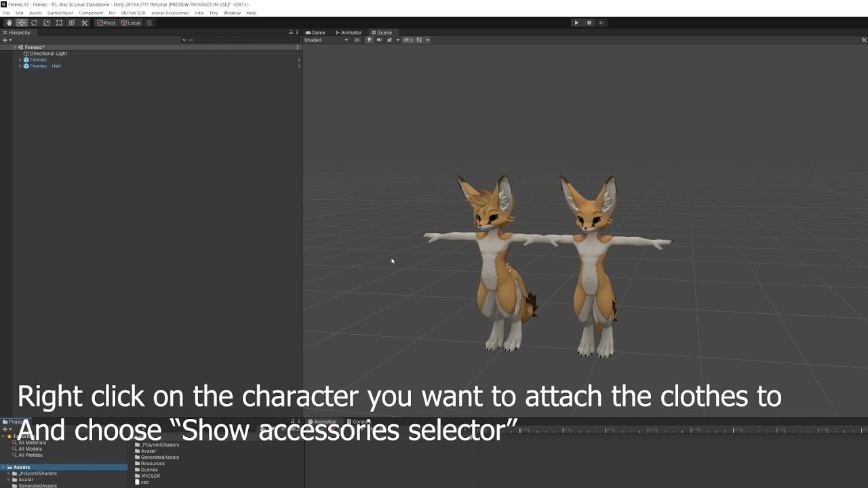The image size is (868, 488).
Task: Expand the Fennec prefab object
Action: pos(20,60)
